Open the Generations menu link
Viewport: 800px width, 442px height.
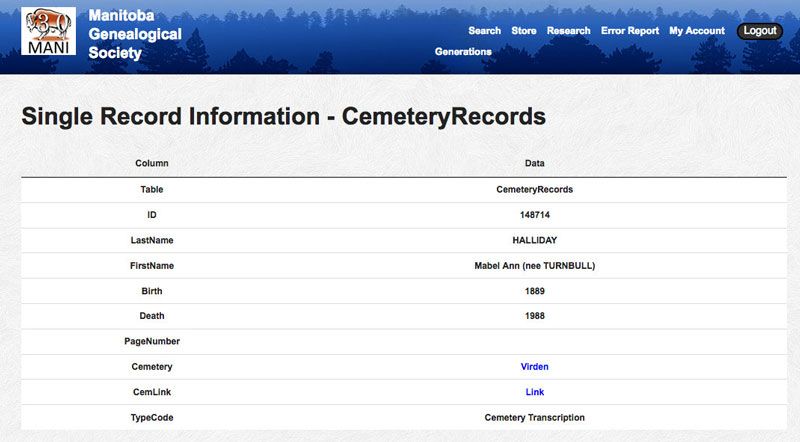coord(463,51)
